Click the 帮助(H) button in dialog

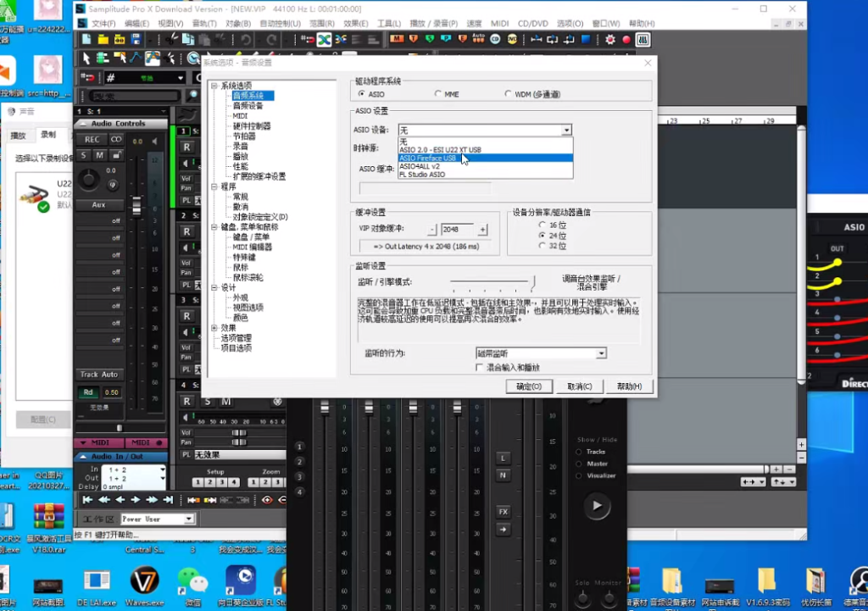630,386
